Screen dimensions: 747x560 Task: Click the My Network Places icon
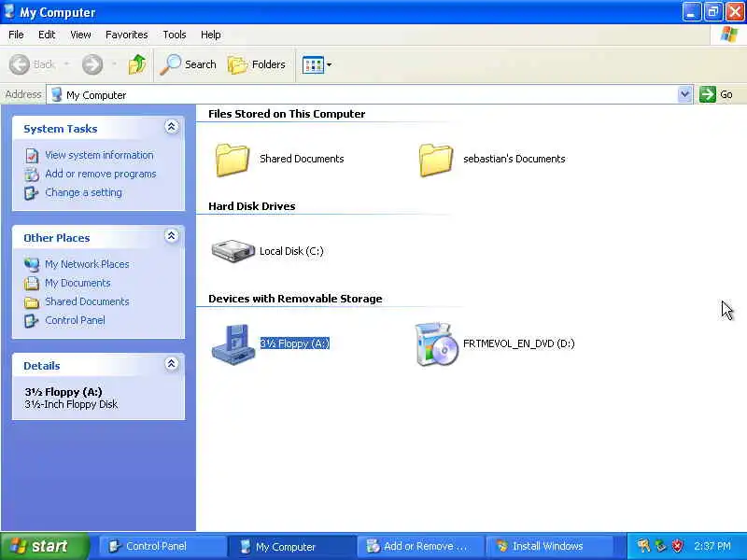tap(32, 264)
